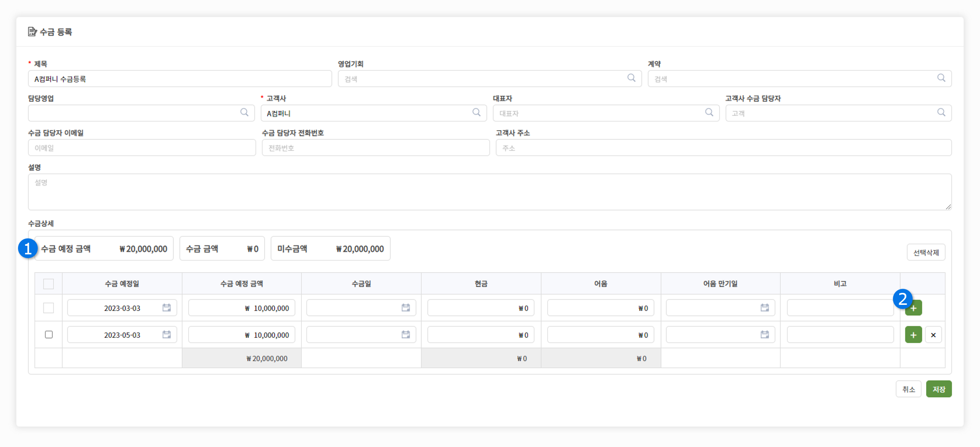
Task: Open 어음 만기일 calendar in 2023-05-03 row
Action: point(765,335)
